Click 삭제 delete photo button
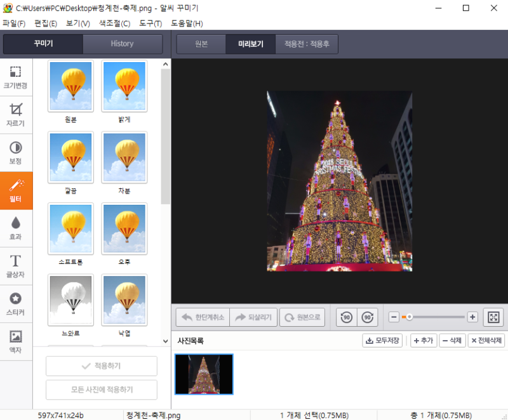This screenshot has height=420, width=508. coord(452,341)
